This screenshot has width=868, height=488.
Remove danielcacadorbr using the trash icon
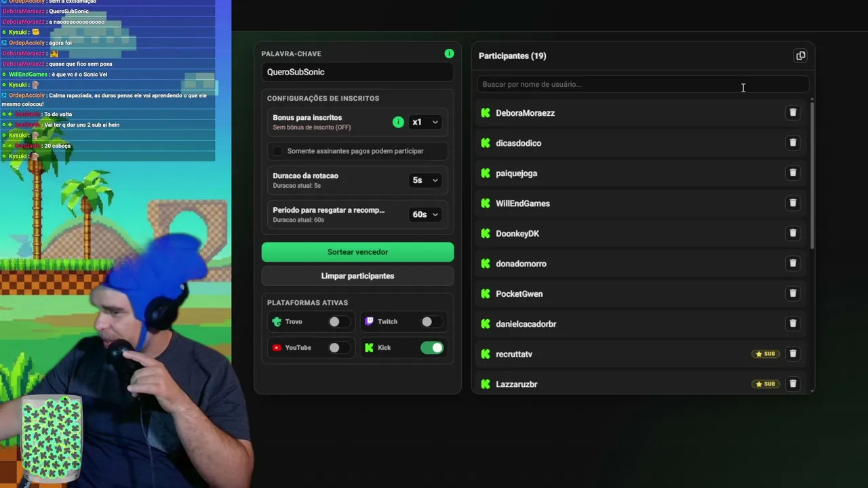(x=793, y=323)
